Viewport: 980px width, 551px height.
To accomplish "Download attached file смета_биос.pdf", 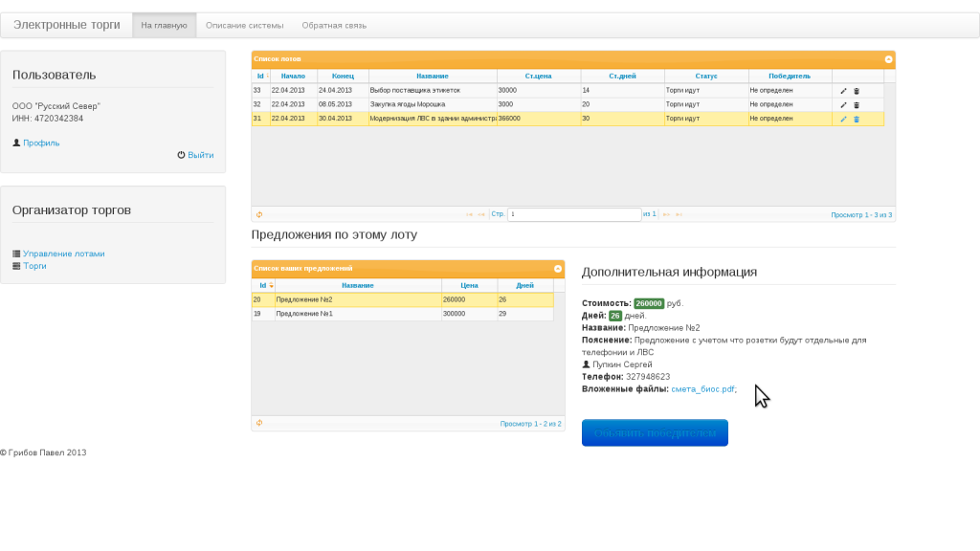I will [x=702, y=388].
